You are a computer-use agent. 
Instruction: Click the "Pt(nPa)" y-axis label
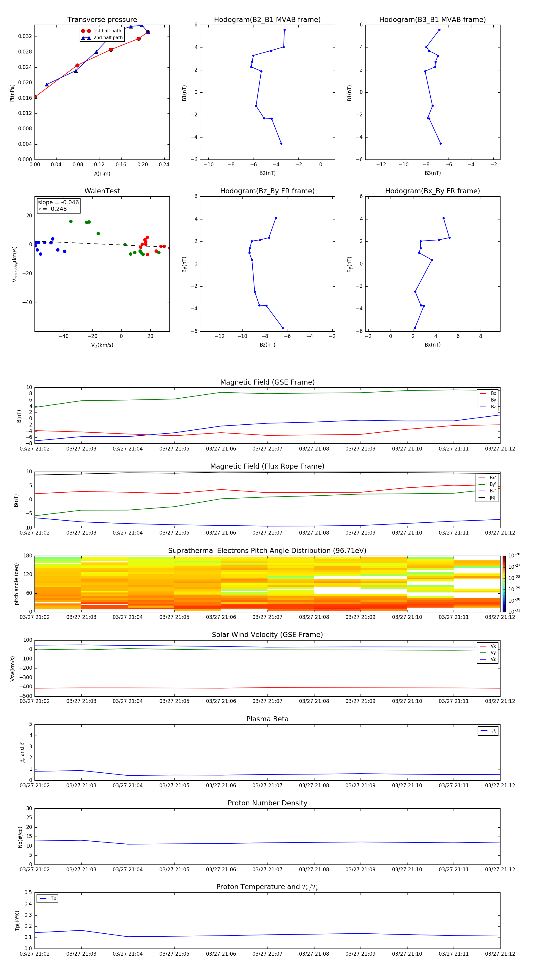point(12,93)
